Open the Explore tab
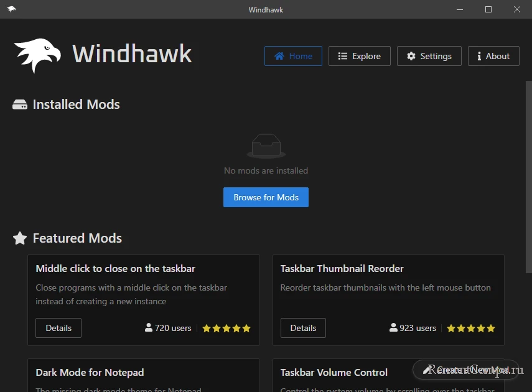This screenshot has height=392, width=532. click(359, 56)
